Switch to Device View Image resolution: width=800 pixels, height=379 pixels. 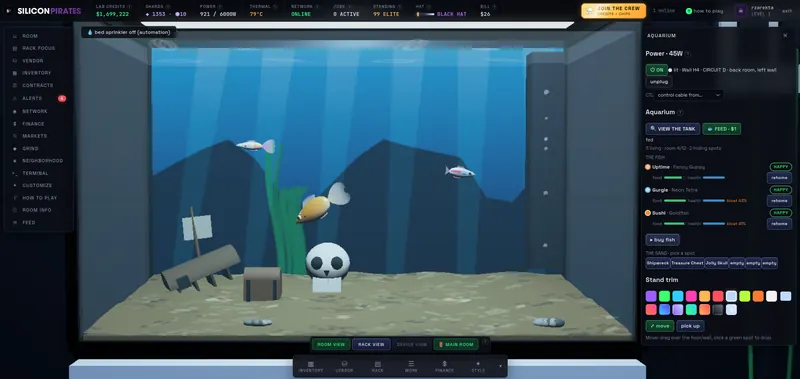(x=412, y=344)
